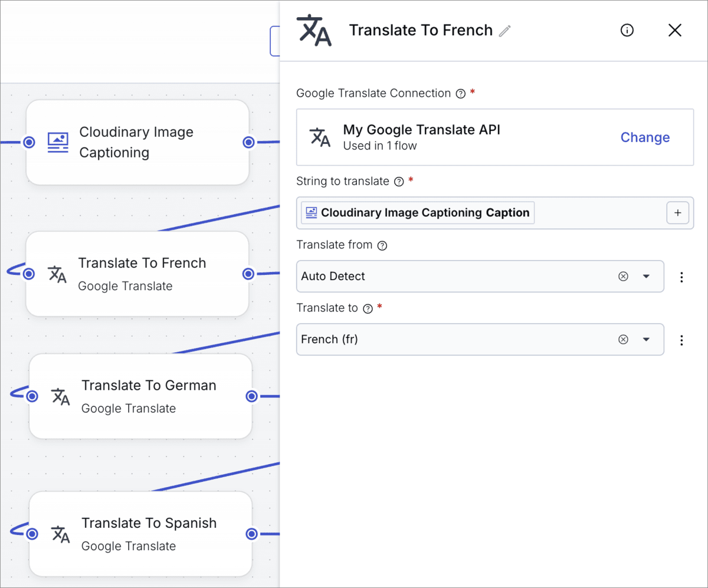Select the Translate To Spanish node
Viewport: 708px width, 588px height.
140,534
